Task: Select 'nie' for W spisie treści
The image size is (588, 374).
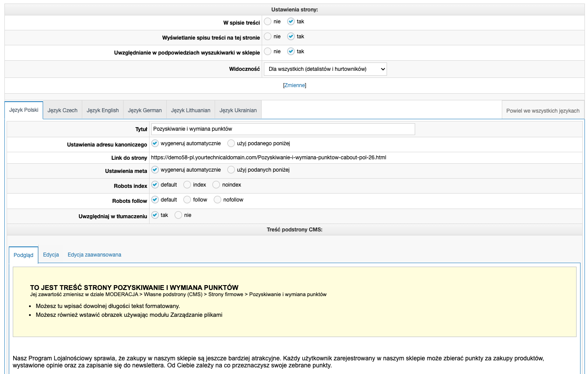Action: 268,22
